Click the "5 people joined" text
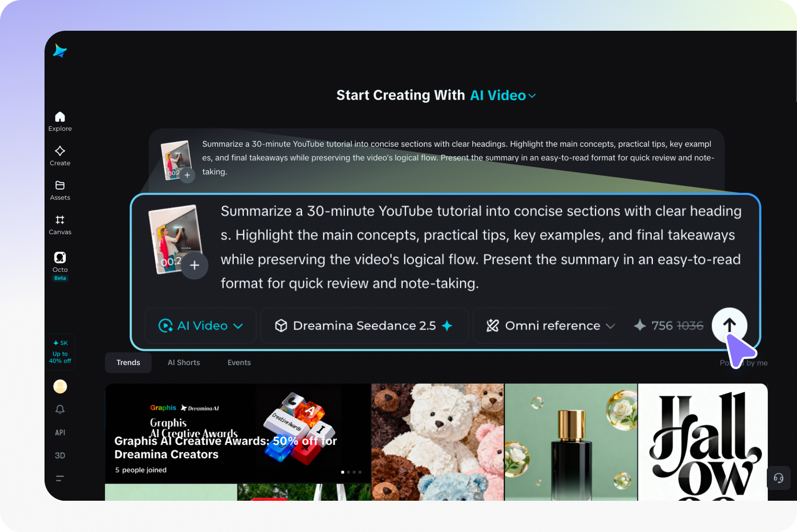This screenshot has width=797, height=532. (141, 470)
